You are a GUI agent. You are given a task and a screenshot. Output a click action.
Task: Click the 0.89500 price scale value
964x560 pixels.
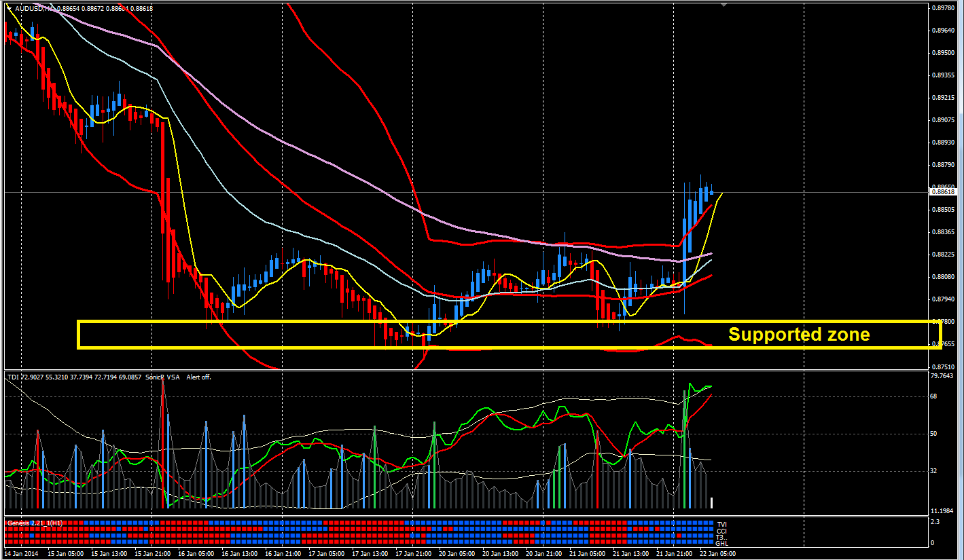coord(944,52)
